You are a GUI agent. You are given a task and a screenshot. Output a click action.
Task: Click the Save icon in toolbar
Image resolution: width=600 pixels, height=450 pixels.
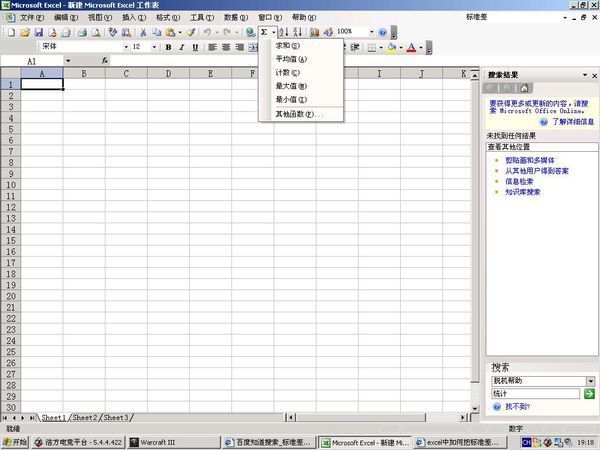click(x=39, y=32)
